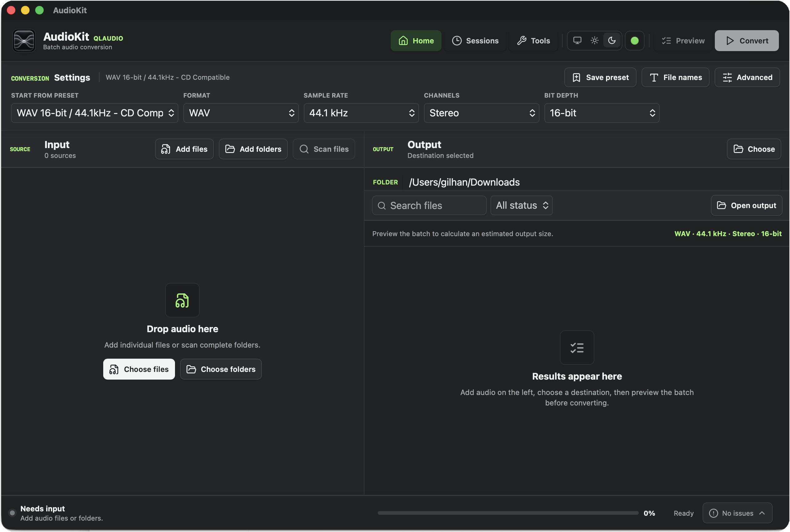This screenshot has width=790, height=532.
Task: Click the Needs input status dot
Action: [x=12, y=513]
